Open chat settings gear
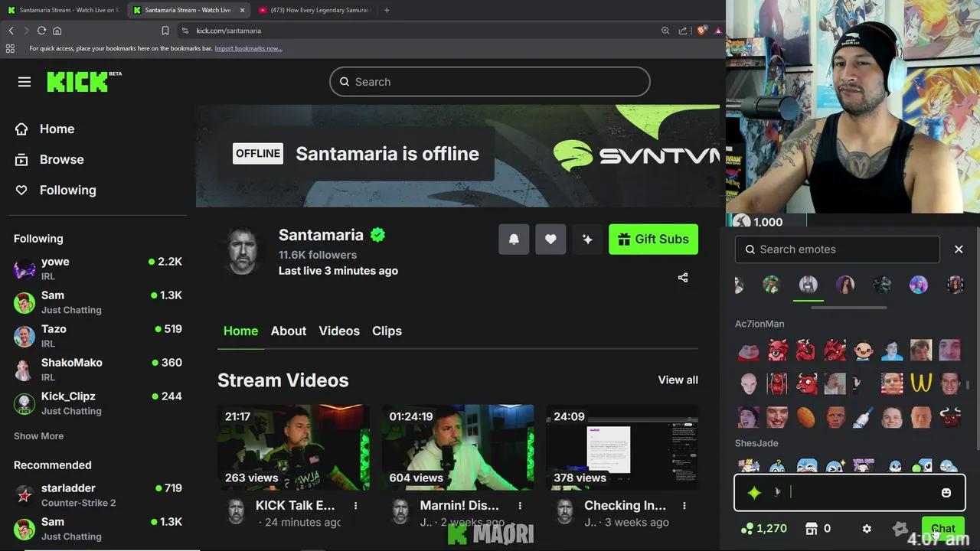This screenshot has width=980, height=551. click(x=867, y=529)
